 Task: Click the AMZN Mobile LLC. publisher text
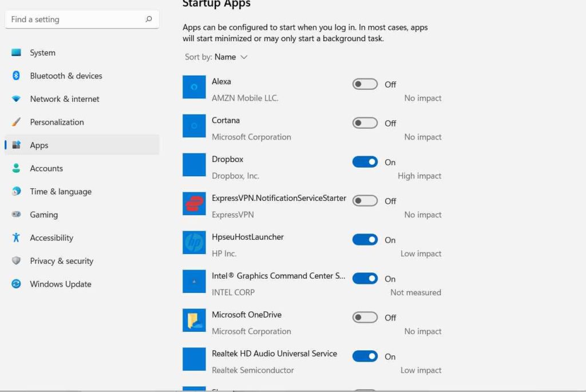tap(245, 98)
